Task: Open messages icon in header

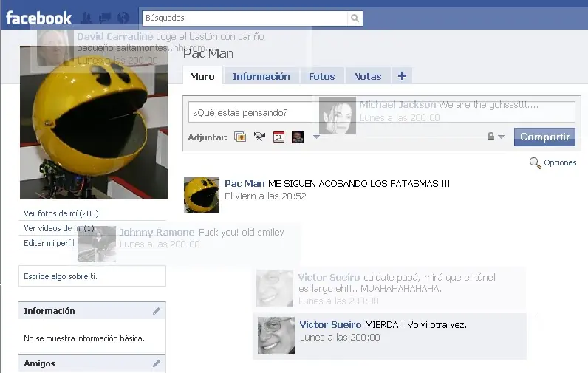Action: (105, 18)
